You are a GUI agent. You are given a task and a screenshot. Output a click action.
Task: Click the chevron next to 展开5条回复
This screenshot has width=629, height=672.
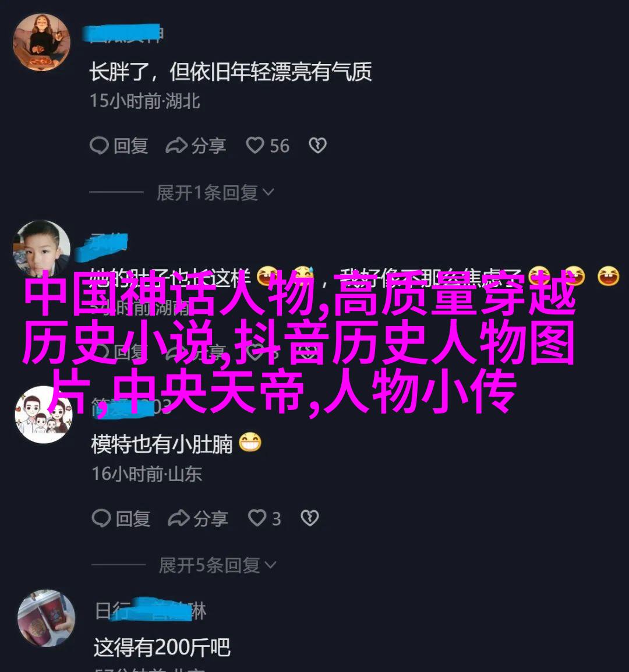pos(271,565)
